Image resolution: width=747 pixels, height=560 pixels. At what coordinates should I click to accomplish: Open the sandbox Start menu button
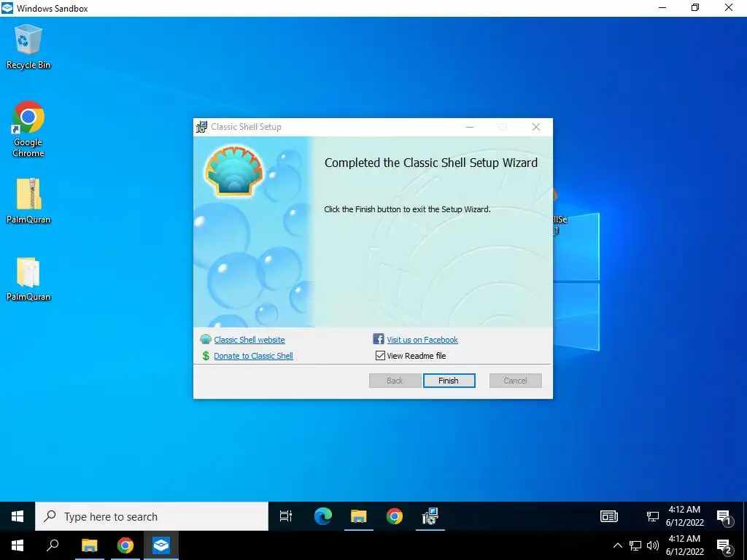[x=18, y=516]
